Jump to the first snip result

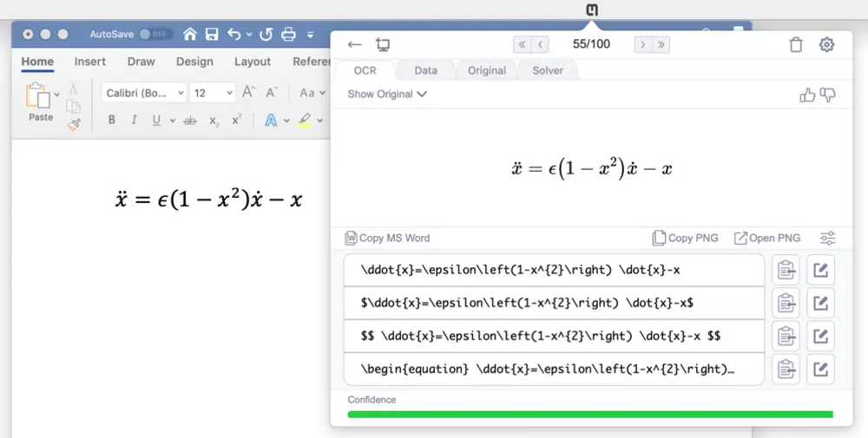tap(522, 45)
